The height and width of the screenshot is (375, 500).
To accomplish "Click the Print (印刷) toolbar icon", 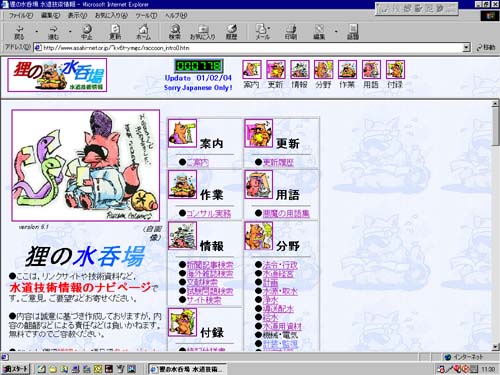I will point(291,32).
